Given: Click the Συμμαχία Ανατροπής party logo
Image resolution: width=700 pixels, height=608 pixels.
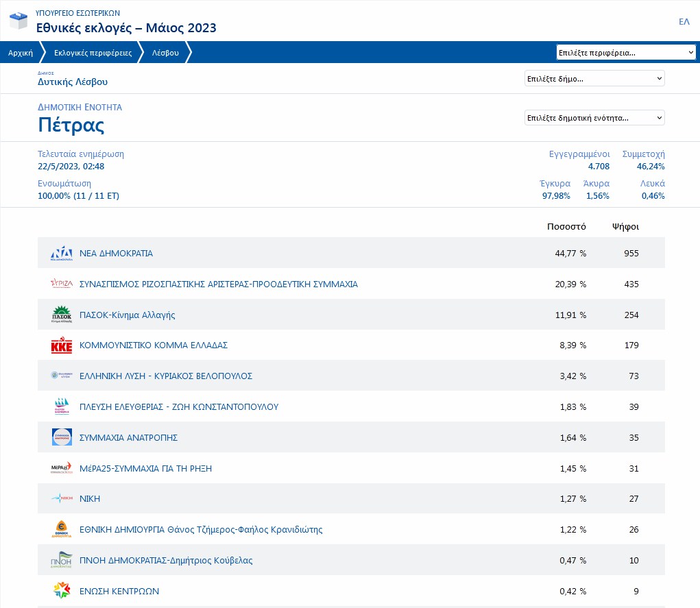Looking at the screenshot, I should click(62, 437).
